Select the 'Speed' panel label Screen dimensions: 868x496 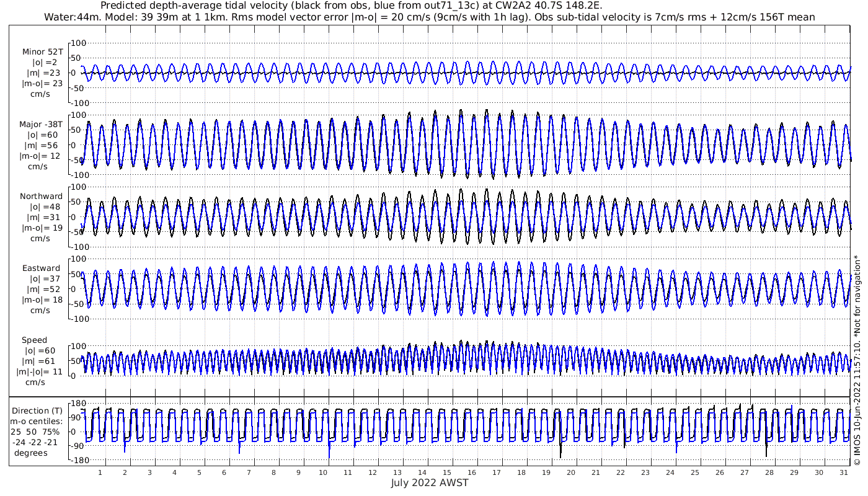point(34,340)
